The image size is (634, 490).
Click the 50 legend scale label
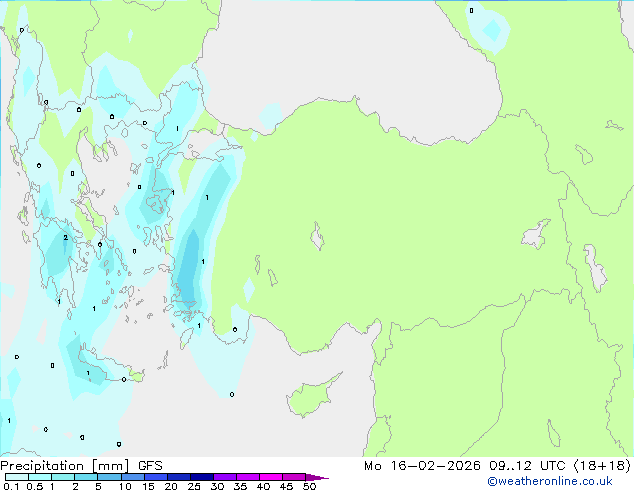[309, 486]
